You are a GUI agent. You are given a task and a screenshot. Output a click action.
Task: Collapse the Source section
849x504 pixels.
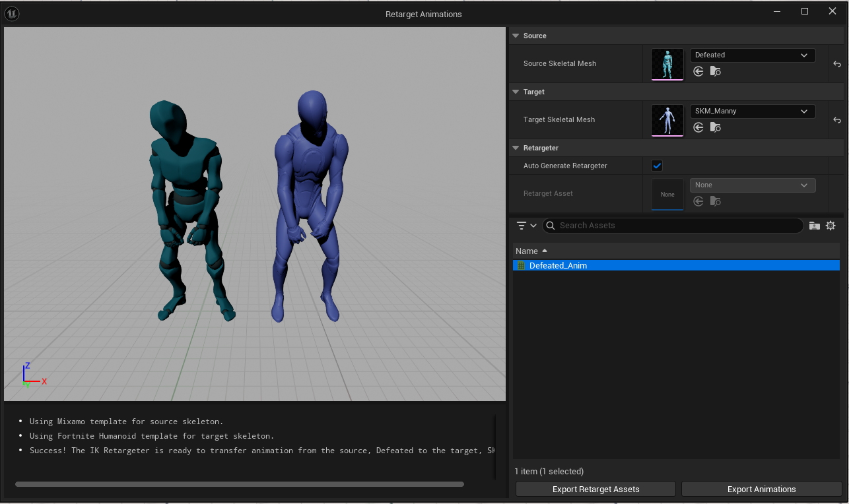tap(516, 36)
